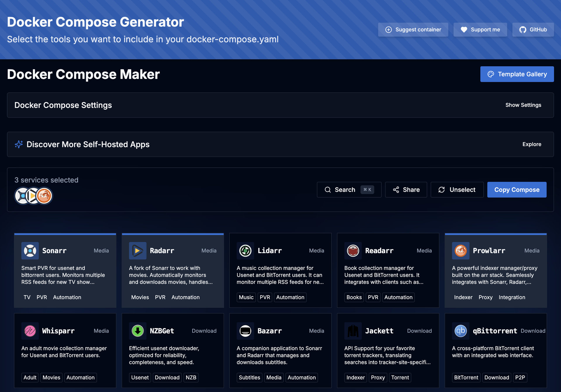Click the NZB tag on NZBGet card
The height and width of the screenshot is (392, 561).
tap(191, 377)
